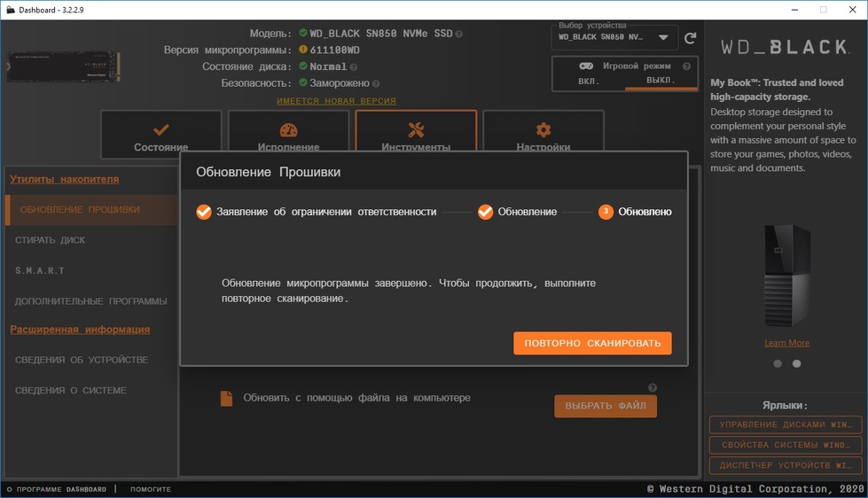Open the УПРАВЛЕНИЕ ДИСКАМИ shortcut
Viewport: 868px width, 498px height.
785,425
